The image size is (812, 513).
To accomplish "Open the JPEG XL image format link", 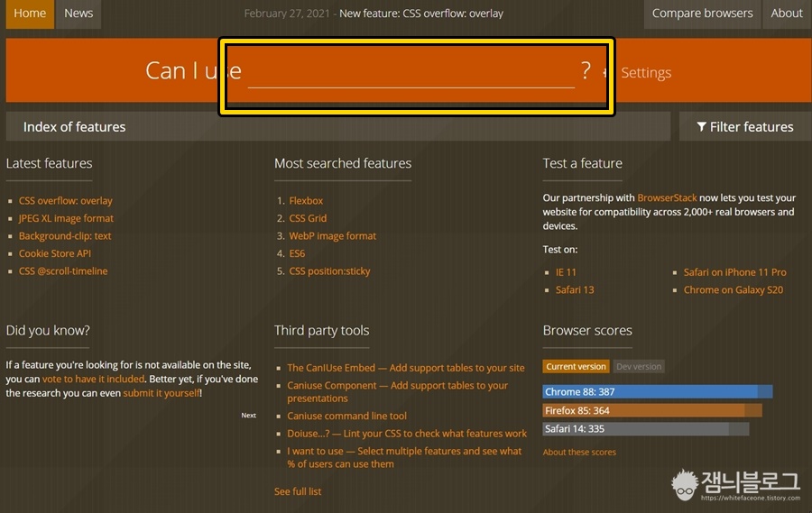I will [x=66, y=218].
